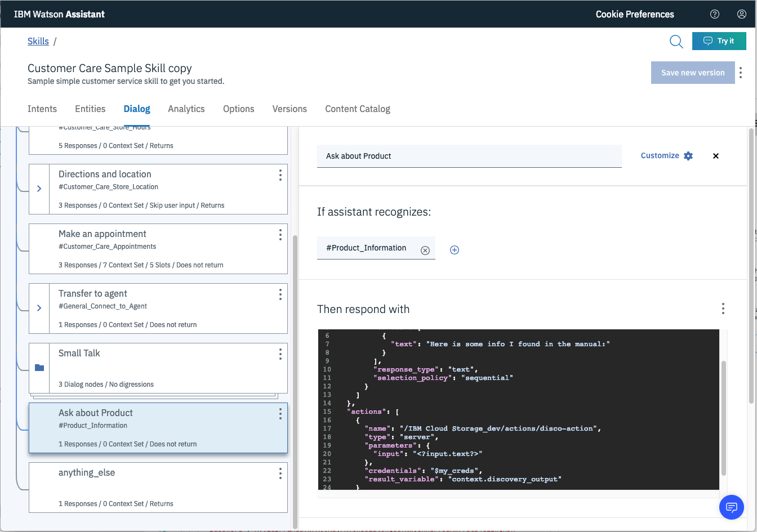Click the #Customer_Care_Appointments text
Screen dimensions: 757x532
pyautogui.click(x=107, y=247)
